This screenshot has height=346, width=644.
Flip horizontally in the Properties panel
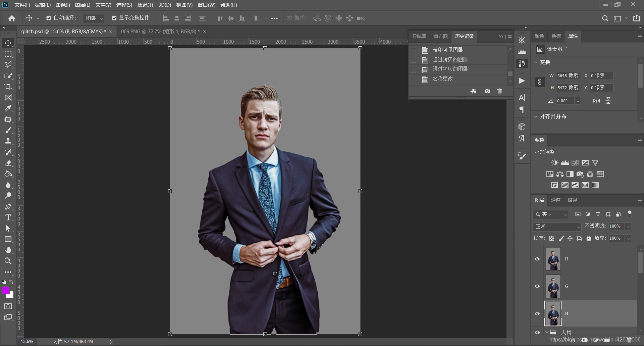coord(596,101)
